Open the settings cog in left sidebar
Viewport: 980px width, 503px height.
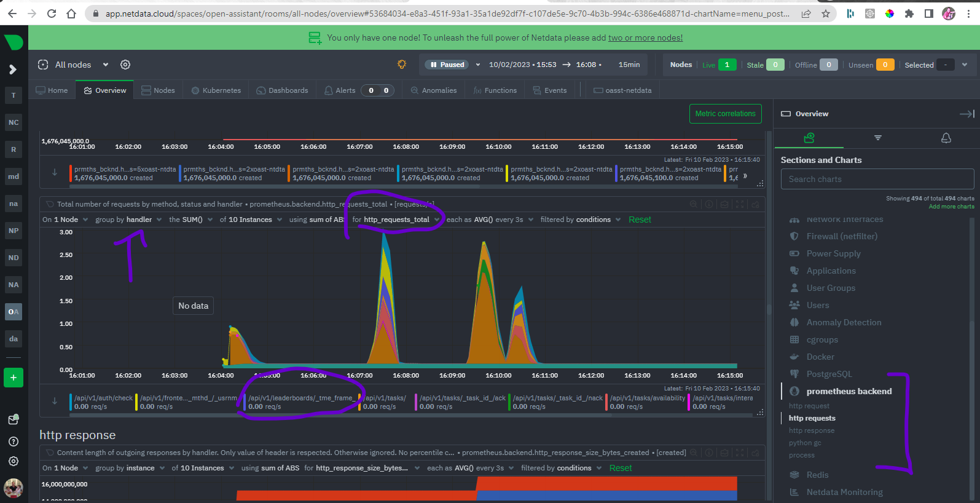14,461
